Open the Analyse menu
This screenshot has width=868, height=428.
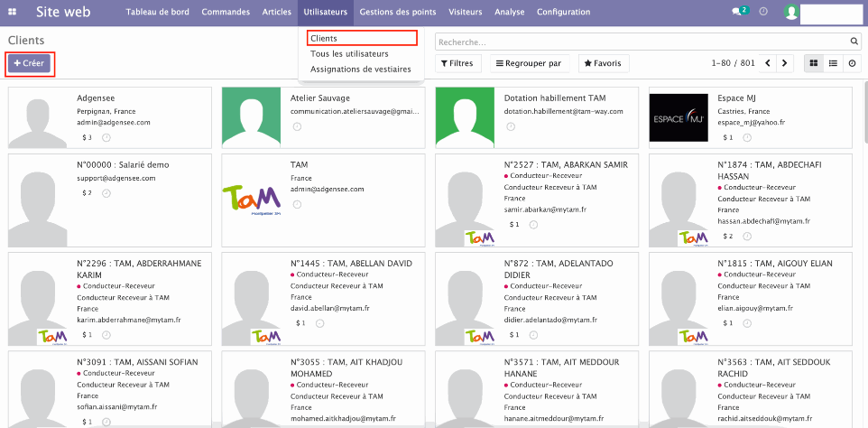pos(510,12)
